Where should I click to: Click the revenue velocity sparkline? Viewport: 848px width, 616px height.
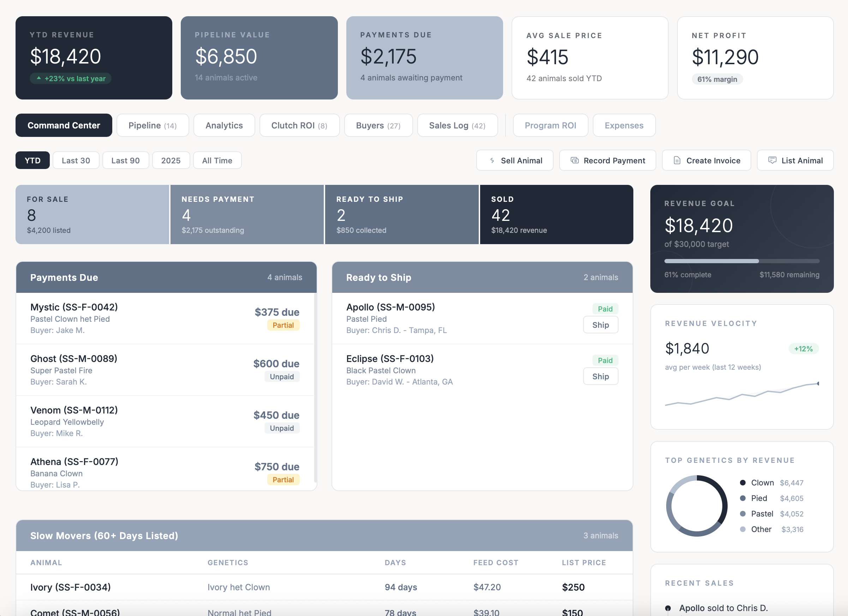coord(742,394)
